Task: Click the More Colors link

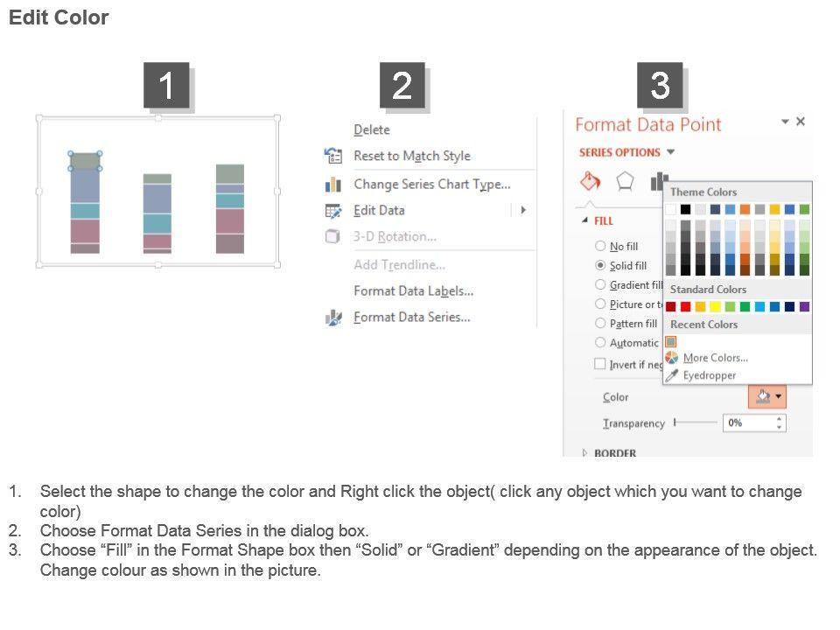Action: pos(715,358)
